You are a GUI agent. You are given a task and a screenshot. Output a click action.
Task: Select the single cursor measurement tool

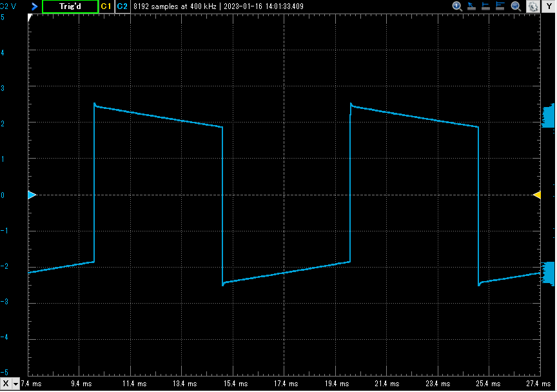pyautogui.click(x=485, y=6)
